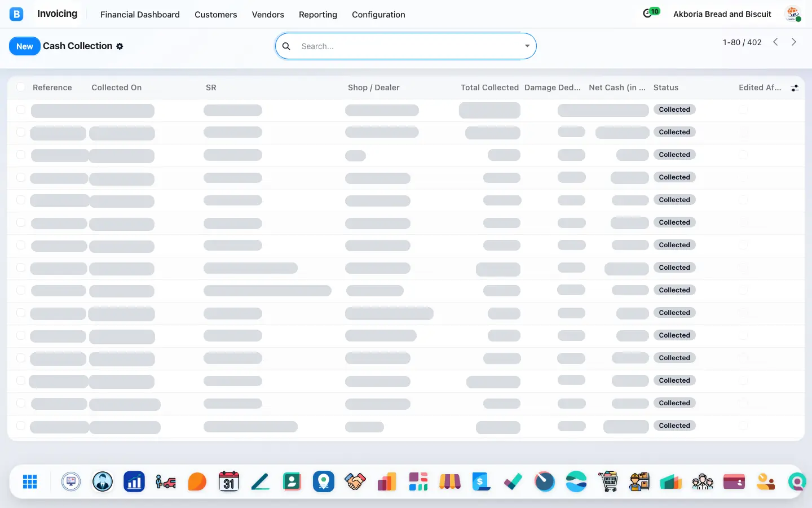The image size is (812, 508).
Task: Open the map pin location app
Action: pos(324,481)
